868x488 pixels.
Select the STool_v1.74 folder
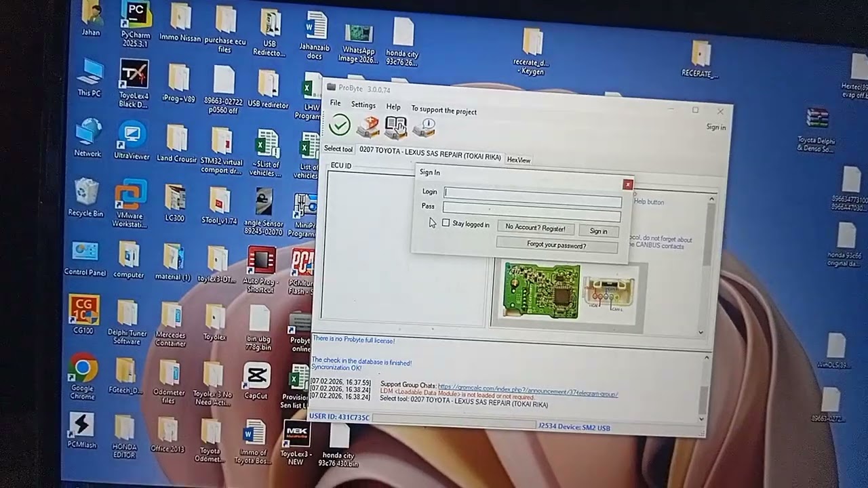click(219, 206)
